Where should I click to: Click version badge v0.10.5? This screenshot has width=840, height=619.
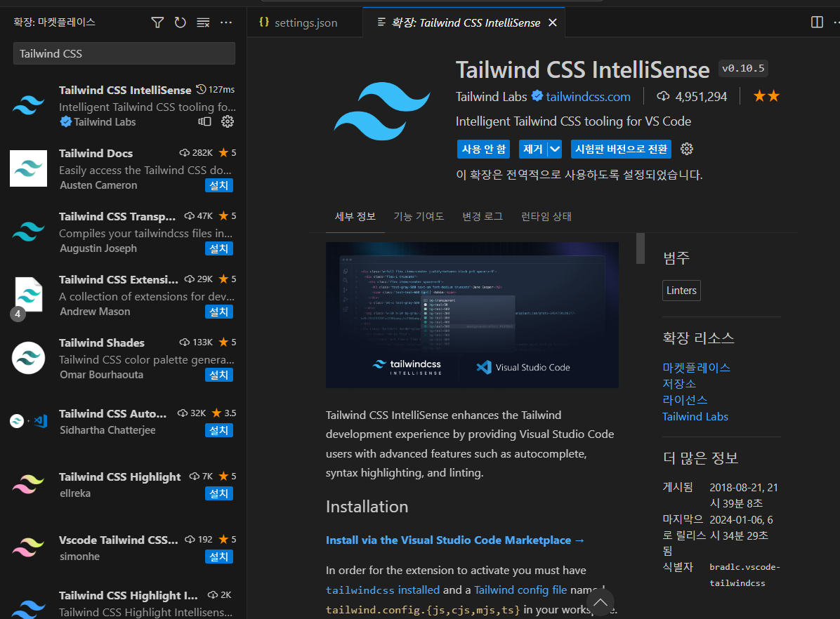point(743,69)
